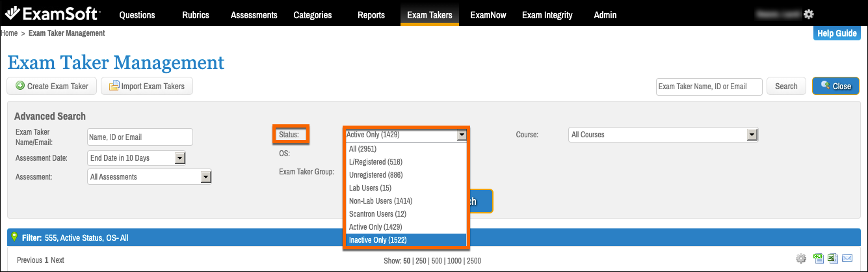
Task: Email exam takers via envelope icon
Action: click(x=847, y=259)
